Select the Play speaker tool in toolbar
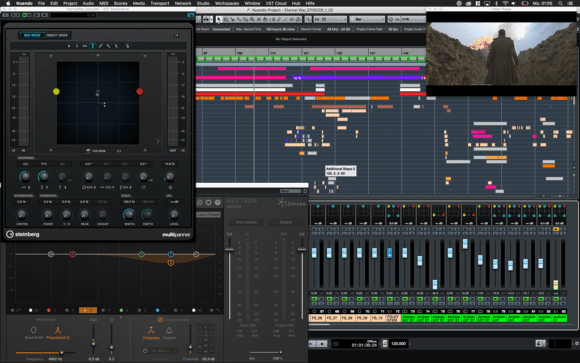The image size is (580, 363). coord(292,19)
